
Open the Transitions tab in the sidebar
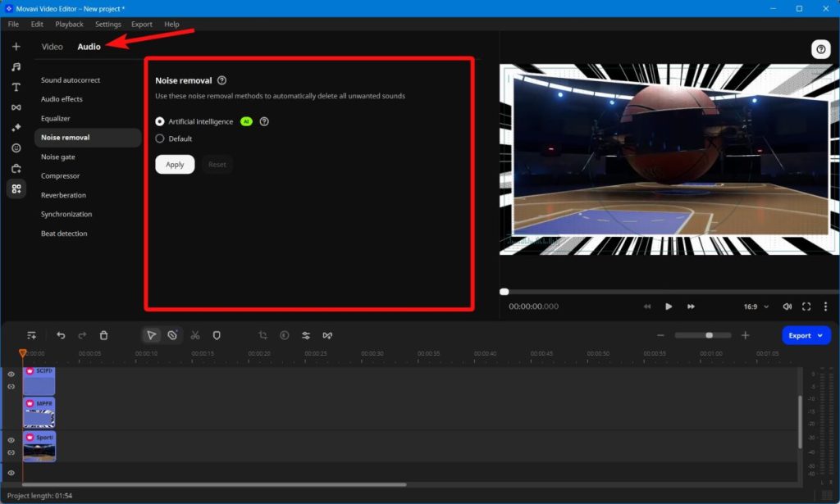click(16, 107)
